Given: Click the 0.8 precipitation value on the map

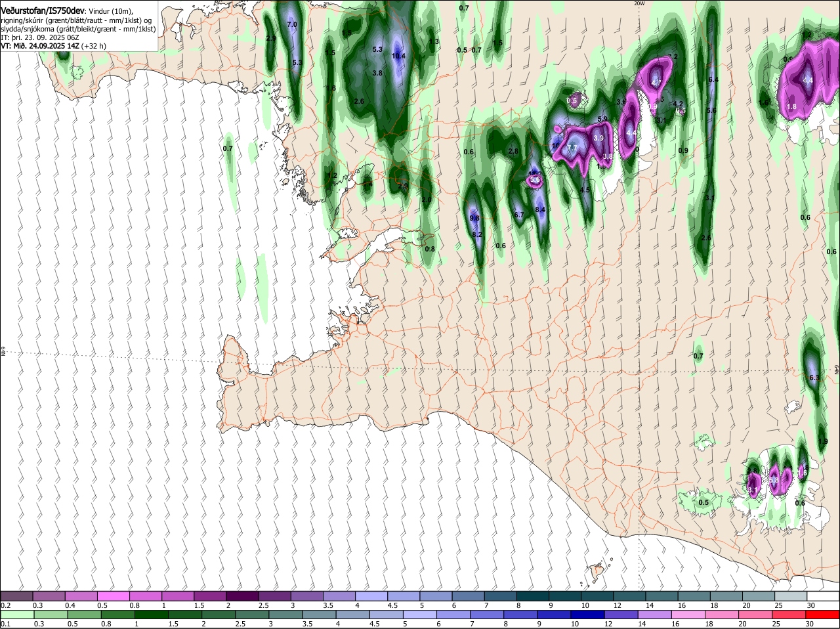Looking at the screenshot, I should pyautogui.click(x=430, y=249).
